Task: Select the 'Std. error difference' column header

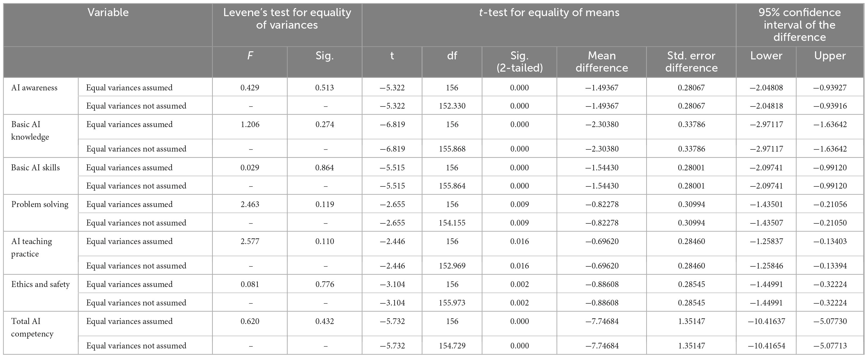Action: 691,62
